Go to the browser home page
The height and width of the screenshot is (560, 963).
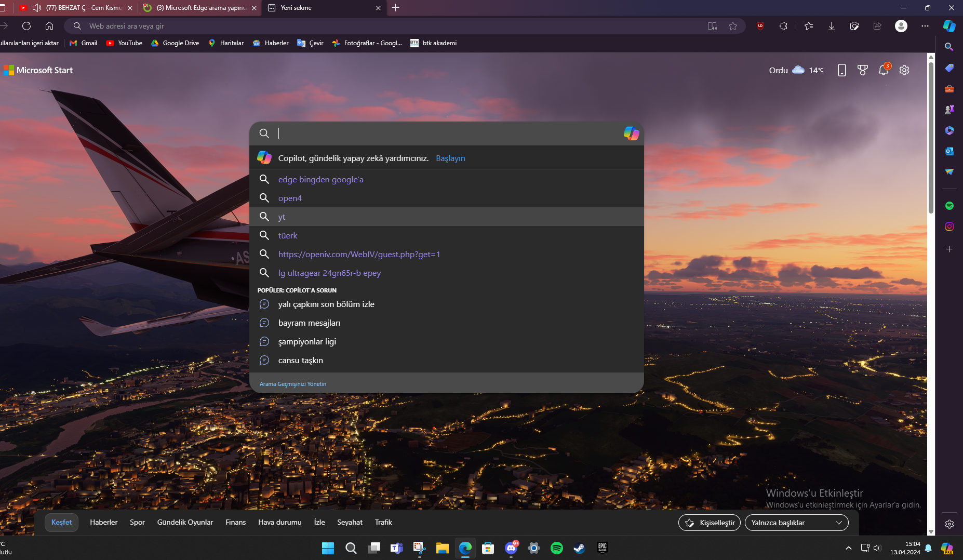coord(49,26)
